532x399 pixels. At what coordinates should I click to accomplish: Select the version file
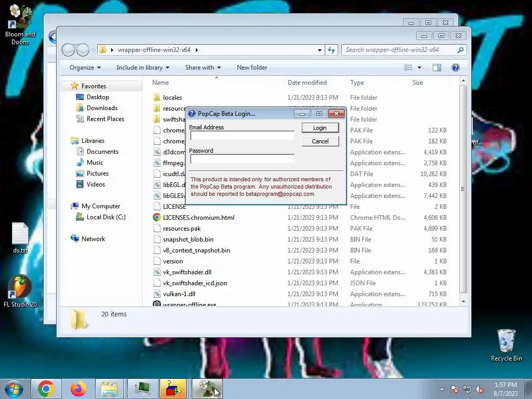[x=172, y=261]
